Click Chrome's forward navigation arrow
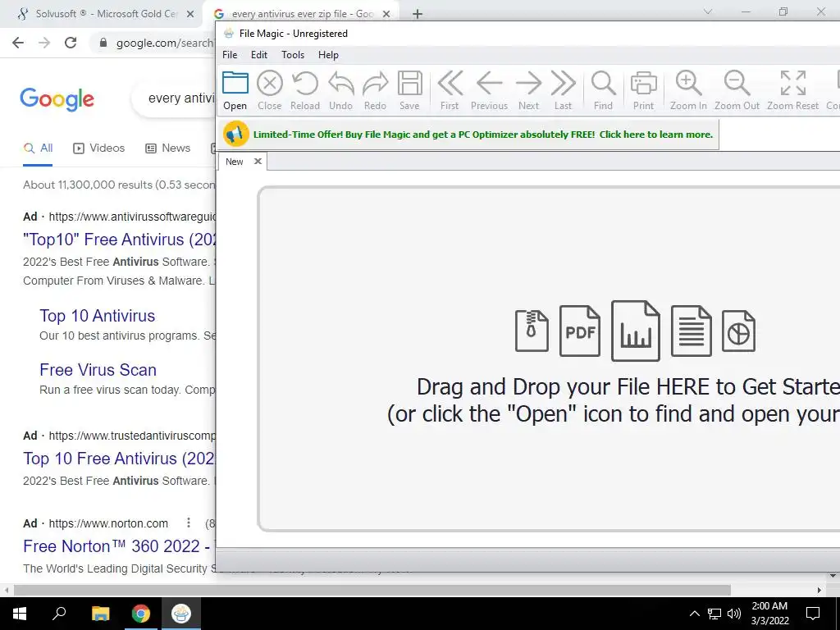This screenshot has width=840, height=630. click(44, 43)
